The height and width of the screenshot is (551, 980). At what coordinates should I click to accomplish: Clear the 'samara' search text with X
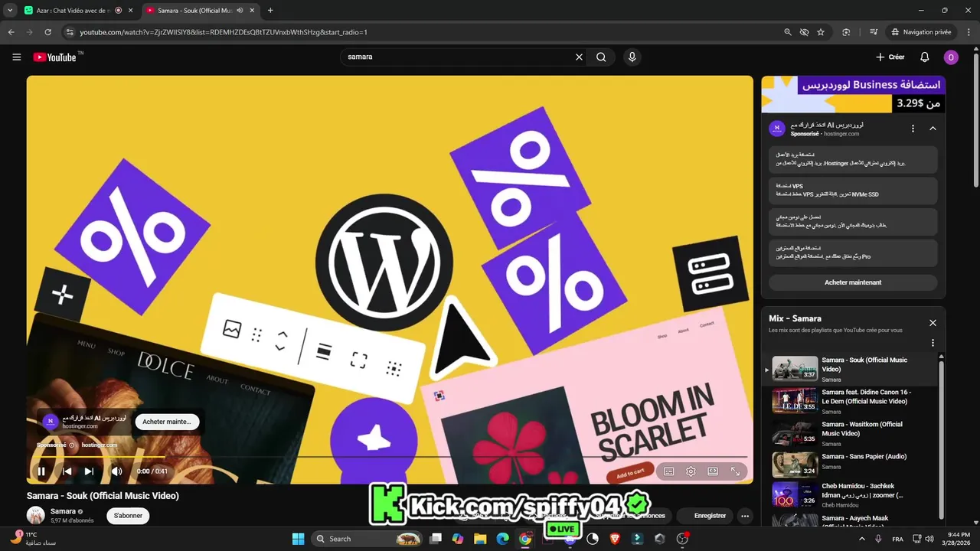[x=579, y=57]
